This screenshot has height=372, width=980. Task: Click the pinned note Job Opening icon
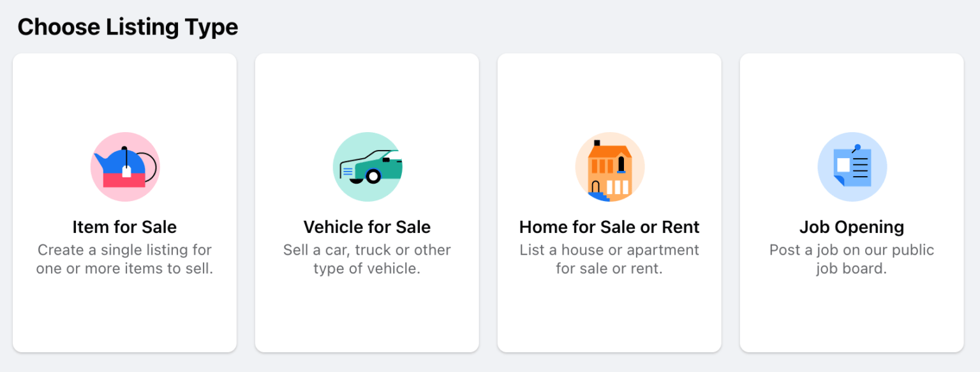(852, 167)
